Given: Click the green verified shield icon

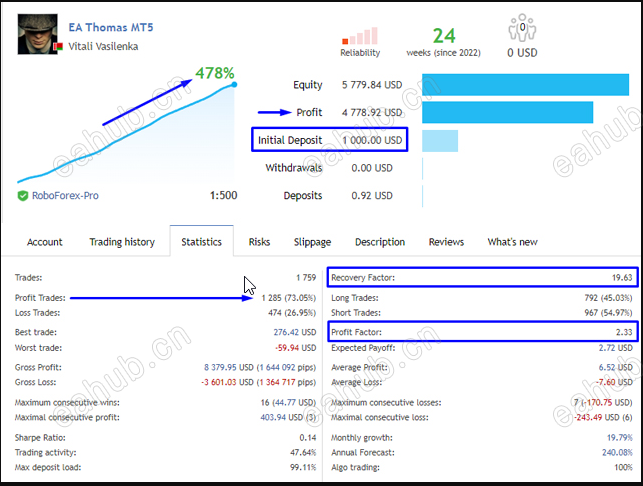Looking at the screenshot, I should tap(23, 196).
